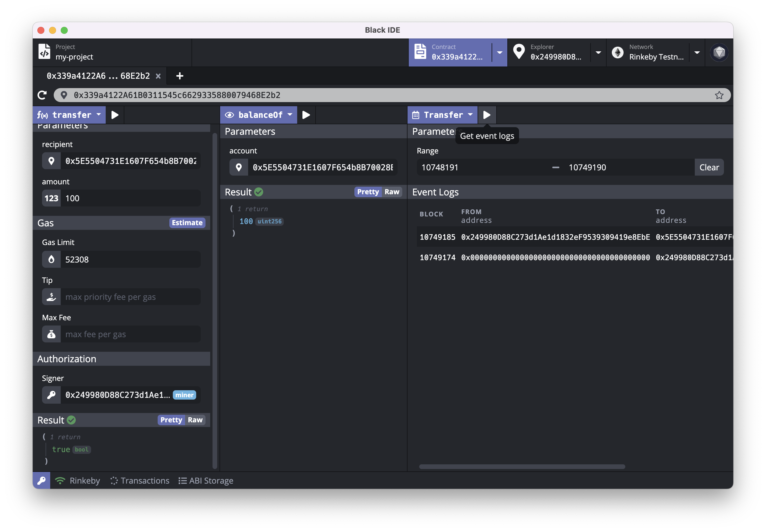Open the Contract address dropdown arrow
The height and width of the screenshot is (532, 766).
pos(499,53)
